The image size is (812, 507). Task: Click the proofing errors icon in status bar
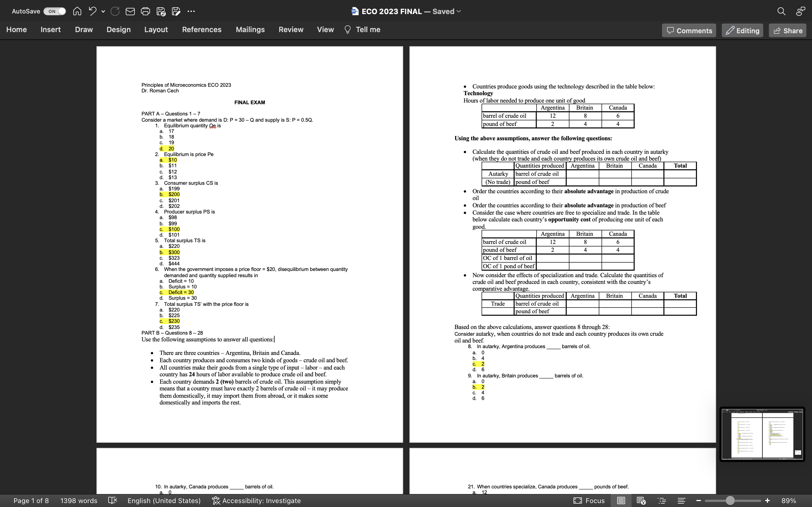point(112,500)
